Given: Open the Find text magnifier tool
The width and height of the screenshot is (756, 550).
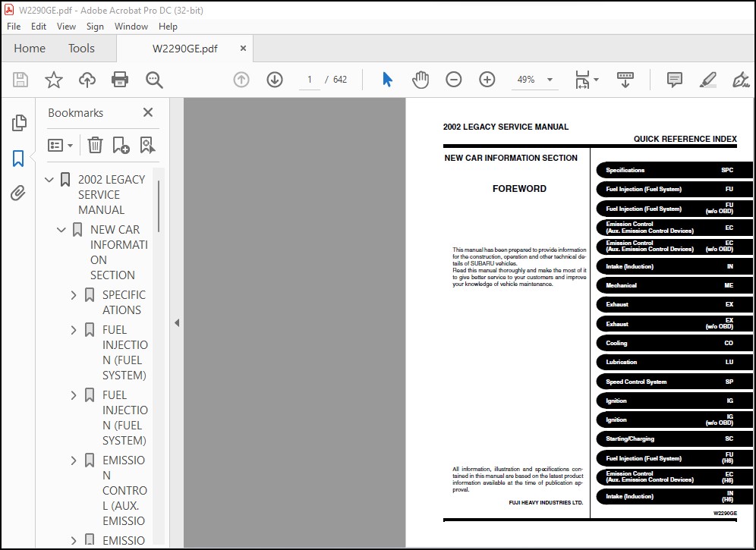Looking at the screenshot, I should tap(154, 80).
